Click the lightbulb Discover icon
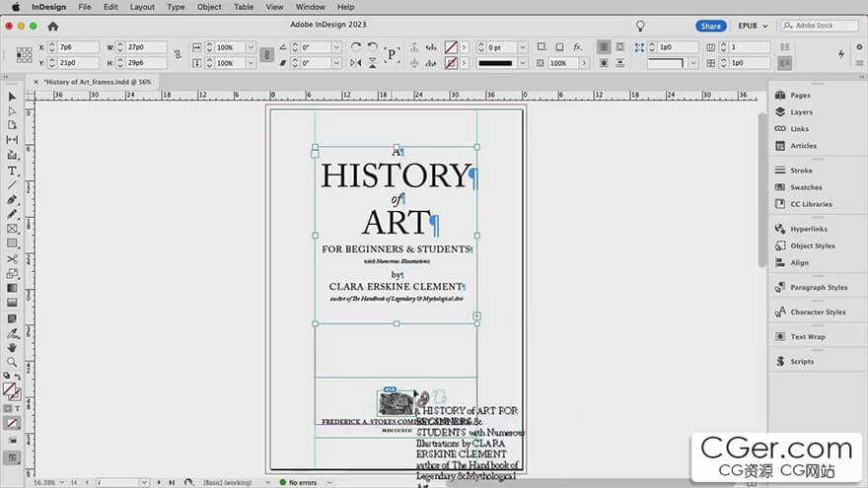Viewport: 868px width, 488px height. click(640, 26)
